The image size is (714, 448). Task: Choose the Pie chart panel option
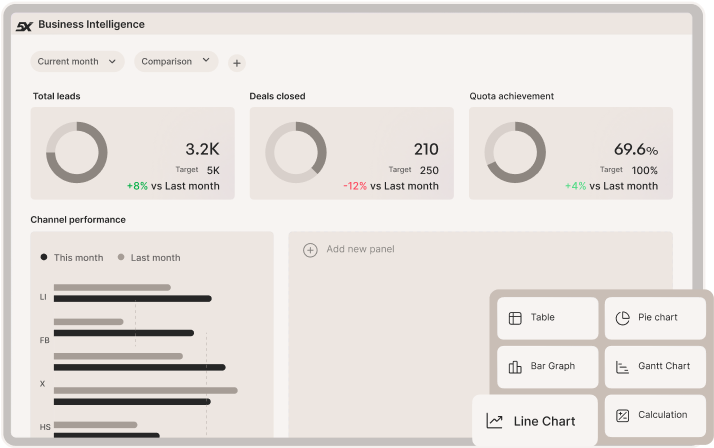tap(655, 318)
